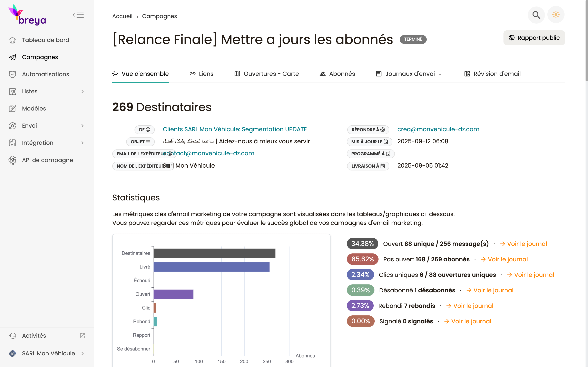Click the Campagnes paper plane icon

coord(12,57)
